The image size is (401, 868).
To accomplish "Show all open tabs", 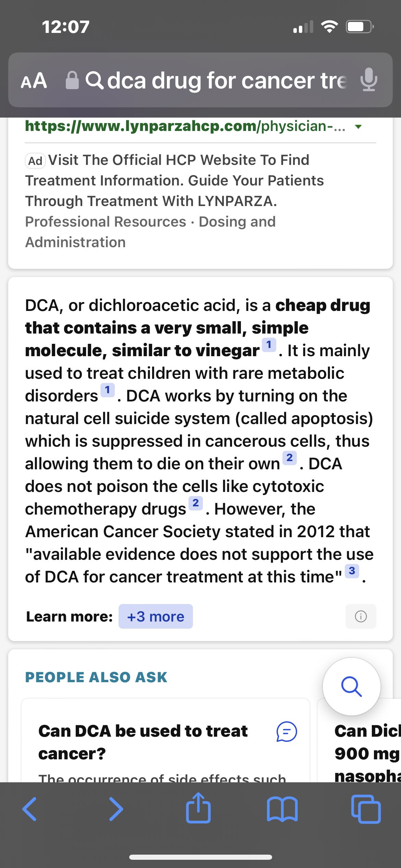I will [366, 809].
